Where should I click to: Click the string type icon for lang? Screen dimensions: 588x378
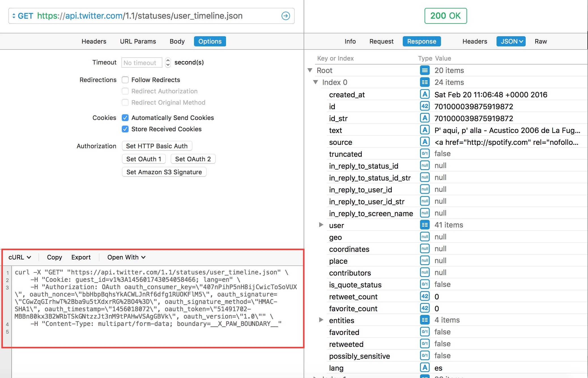tap(425, 368)
